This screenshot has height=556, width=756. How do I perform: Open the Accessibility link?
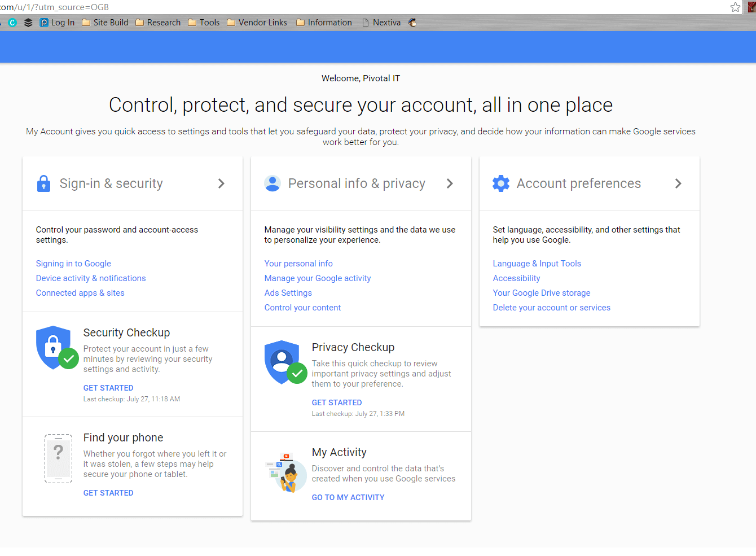coord(516,278)
